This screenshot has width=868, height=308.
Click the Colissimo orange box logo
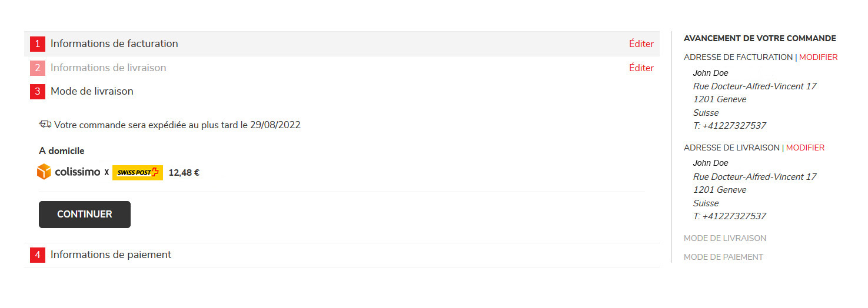pyautogui.click(x=44, y=172)
